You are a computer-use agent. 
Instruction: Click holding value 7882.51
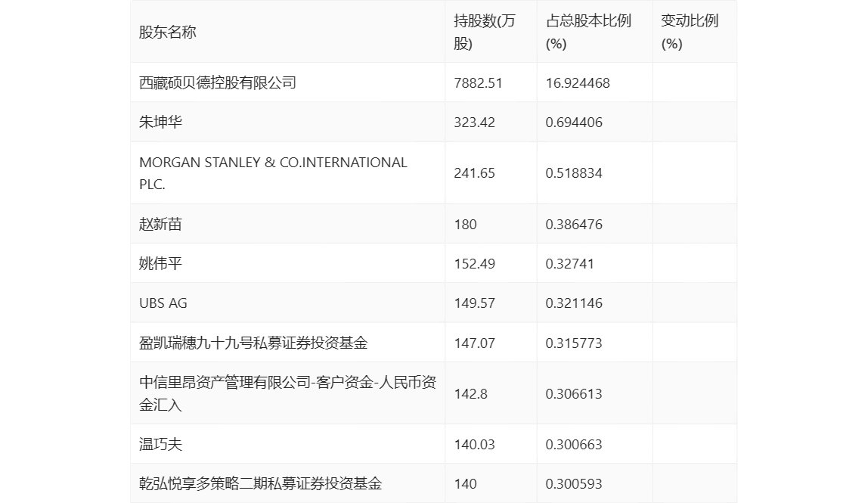479,83
